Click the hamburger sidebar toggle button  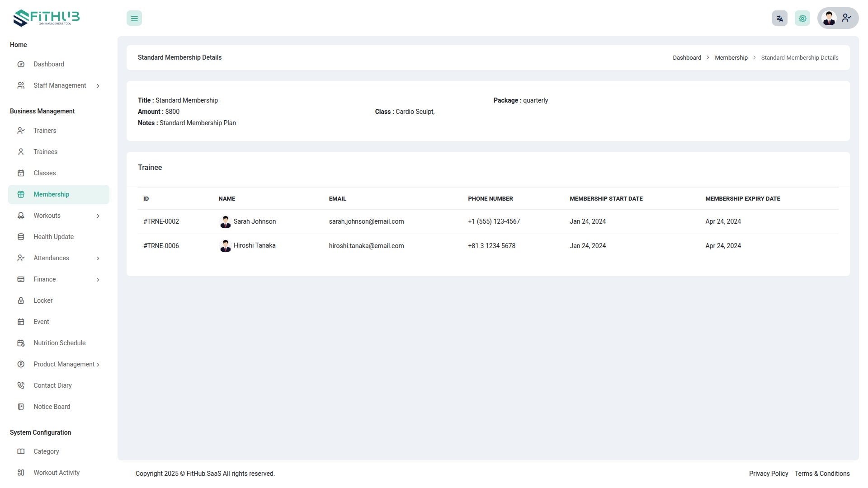(x=134, y=19)
